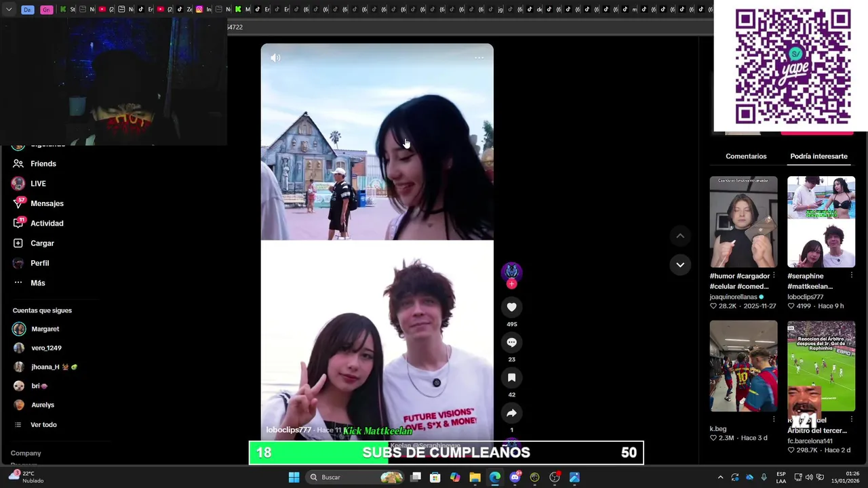Viewport: 868px width, 488px height.
Task: Open followed account bri
Action: coord(39,386)
